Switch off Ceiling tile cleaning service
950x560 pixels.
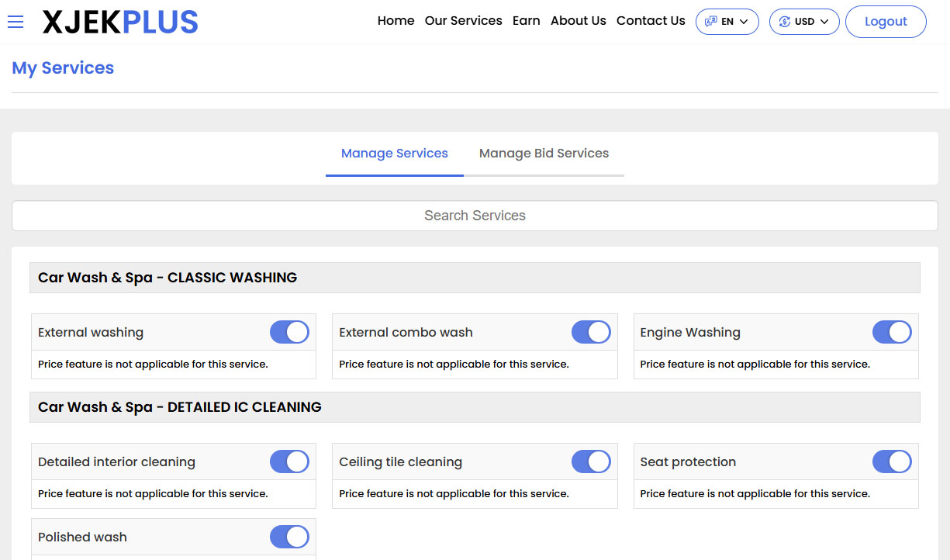(591, 461)
